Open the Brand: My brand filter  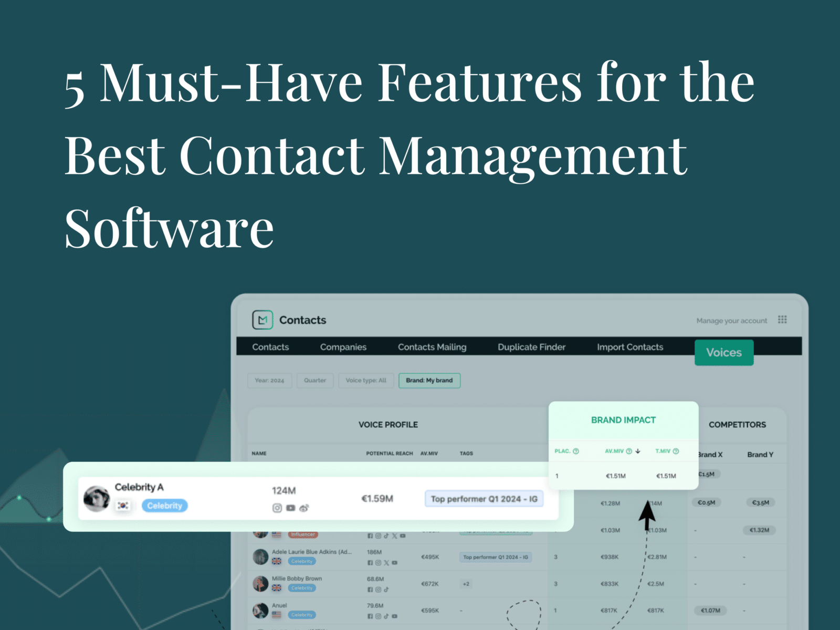(429, 380)
